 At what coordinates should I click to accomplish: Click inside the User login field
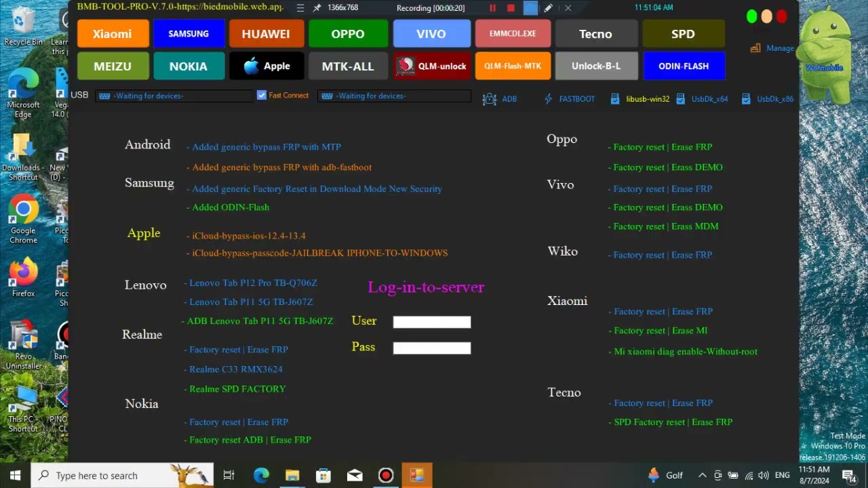pos(432,321)
